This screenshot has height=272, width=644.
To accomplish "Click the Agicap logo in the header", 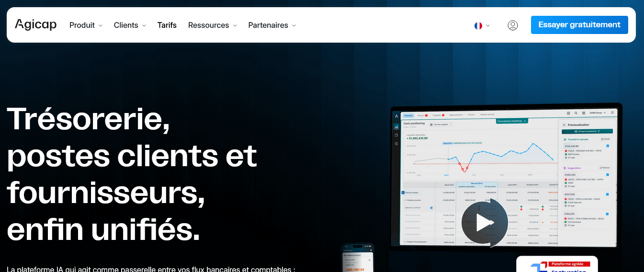I will coord(36,24).
